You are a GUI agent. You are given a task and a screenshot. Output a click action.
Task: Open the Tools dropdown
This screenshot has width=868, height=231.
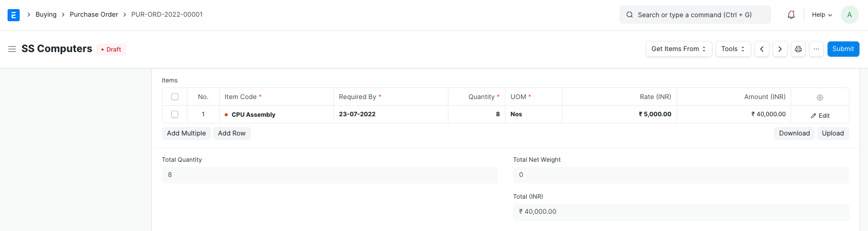(x=733, y=49)
